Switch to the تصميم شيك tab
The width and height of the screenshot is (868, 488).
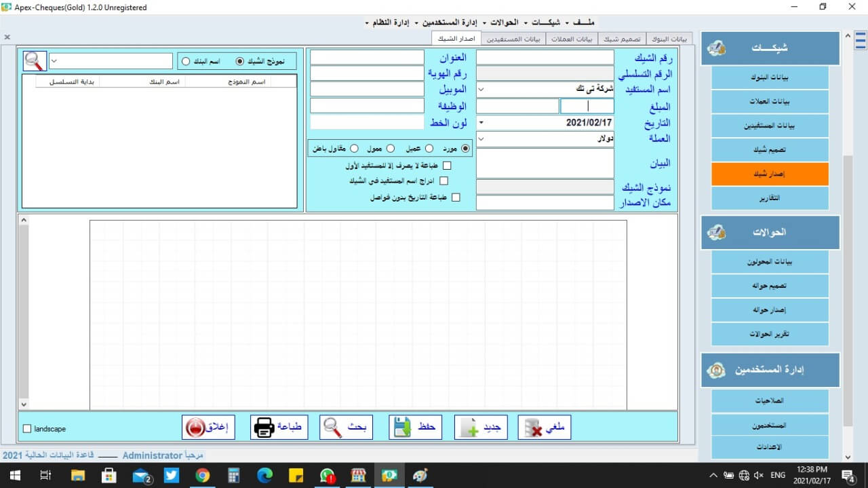(621, 39)
